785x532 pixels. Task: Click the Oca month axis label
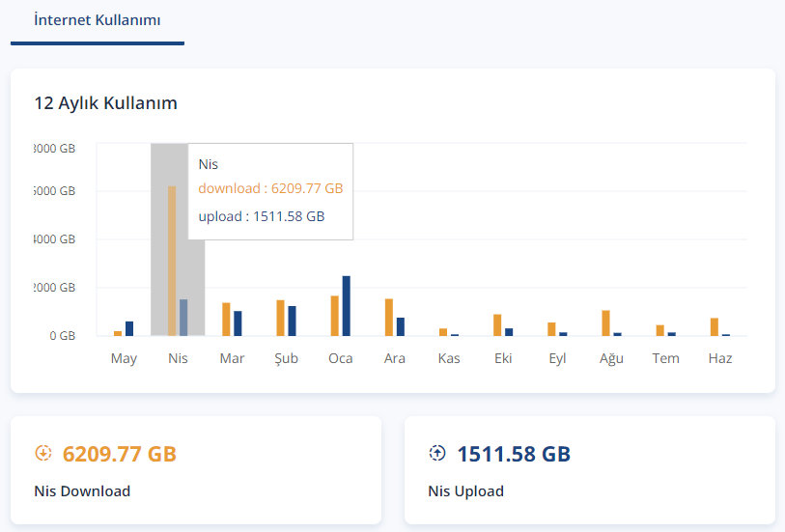pyautogui.click(x=340, y=358)
